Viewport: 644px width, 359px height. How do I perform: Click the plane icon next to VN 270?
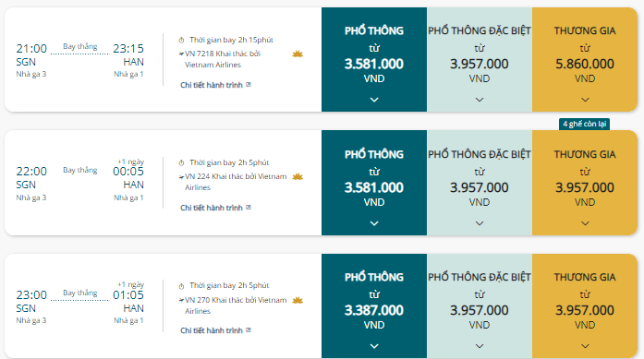click(181, 300)
